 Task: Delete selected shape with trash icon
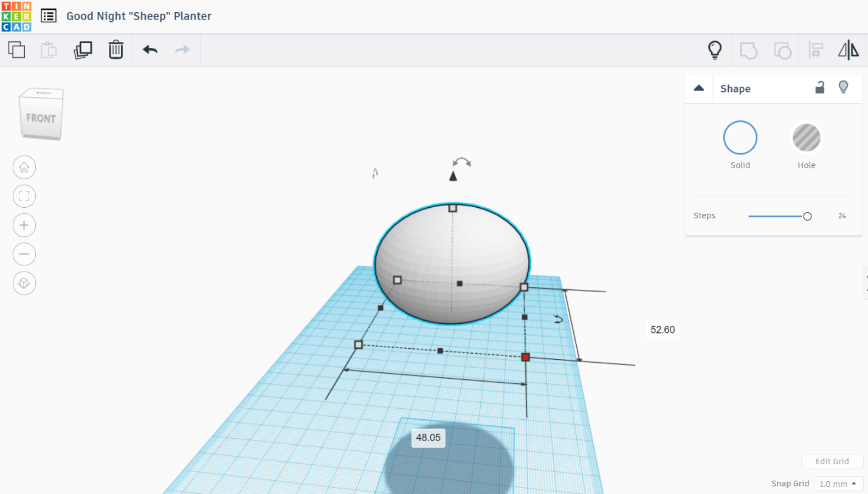115,49
